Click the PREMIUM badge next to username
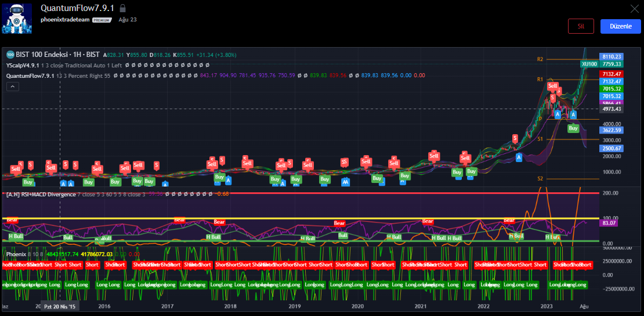Screen dimensions: 644x316 (102, 20)
